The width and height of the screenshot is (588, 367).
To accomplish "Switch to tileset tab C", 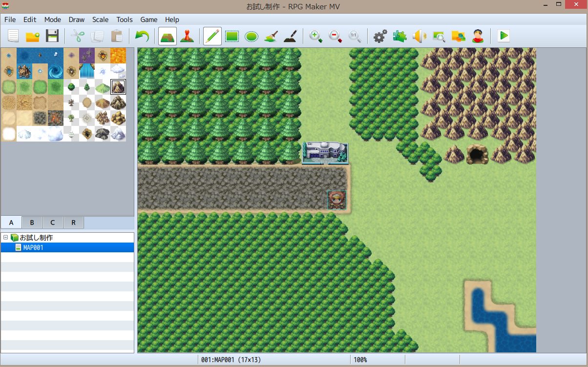I will (52, 223).
